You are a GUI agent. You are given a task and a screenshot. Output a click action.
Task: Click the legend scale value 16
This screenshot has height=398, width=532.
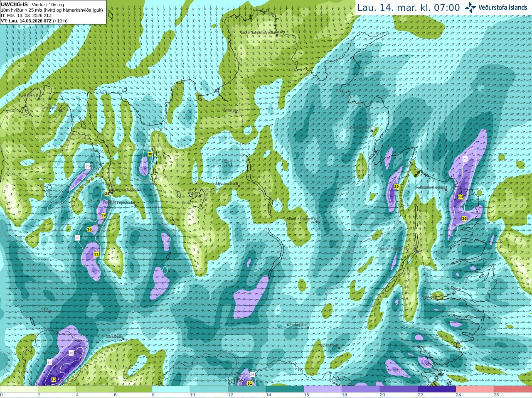pos(306,395)
